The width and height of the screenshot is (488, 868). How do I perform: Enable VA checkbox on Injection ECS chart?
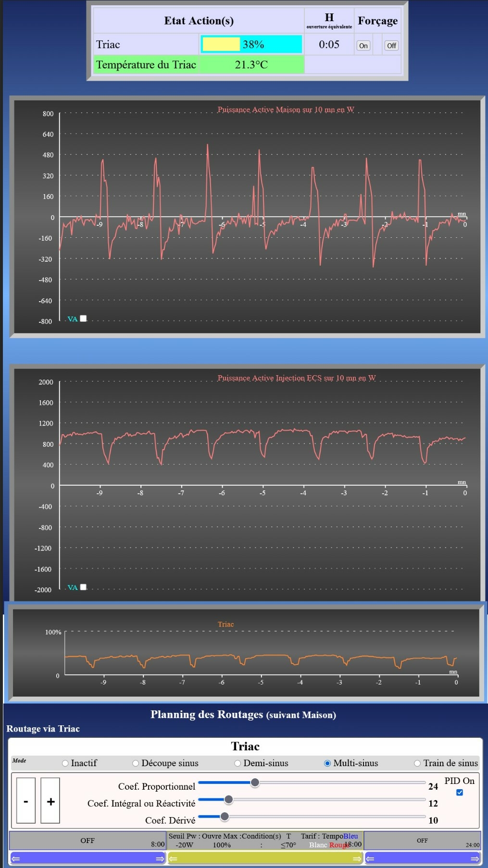83,587
